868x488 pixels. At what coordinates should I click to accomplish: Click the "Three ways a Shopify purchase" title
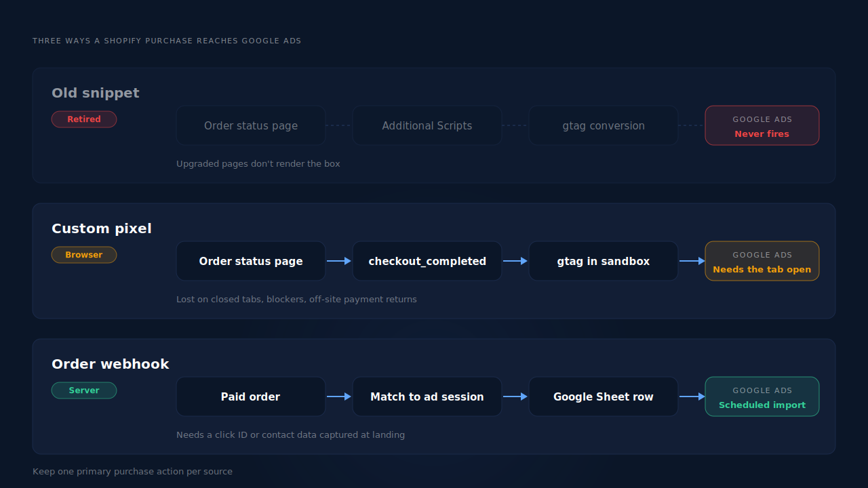167,41
